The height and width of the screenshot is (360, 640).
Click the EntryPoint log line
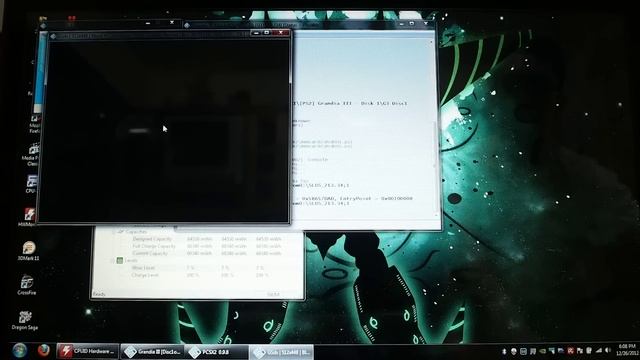point(353,198)
